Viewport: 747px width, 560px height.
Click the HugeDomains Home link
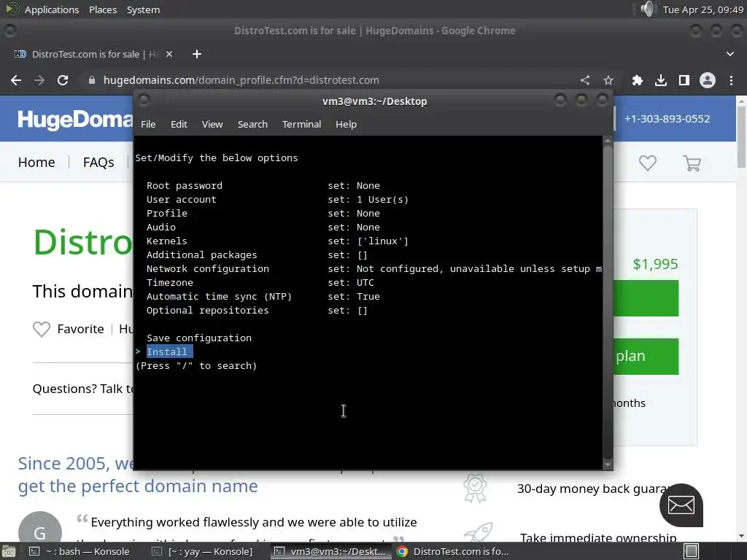point(36,163)
